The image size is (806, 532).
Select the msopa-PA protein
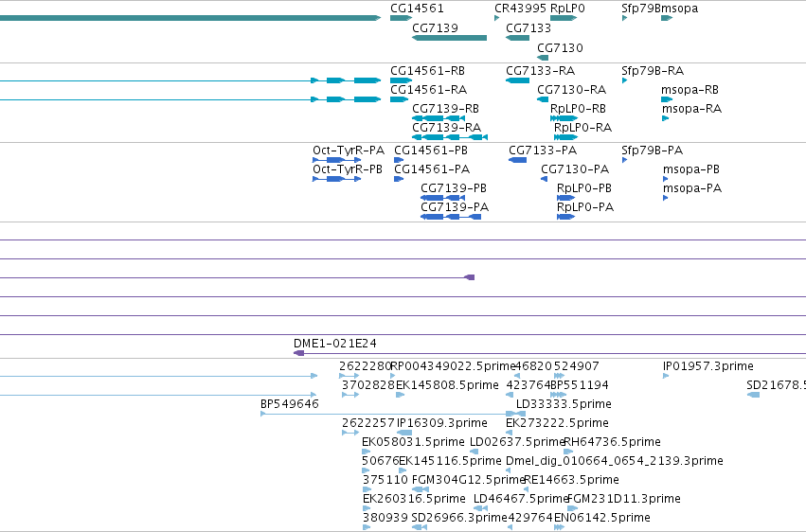665,198
